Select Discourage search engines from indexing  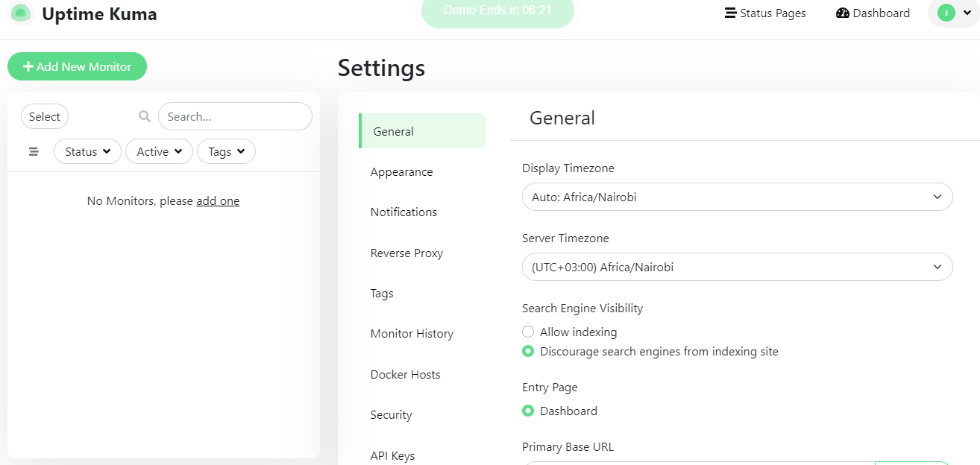click(x=528, y=351)
